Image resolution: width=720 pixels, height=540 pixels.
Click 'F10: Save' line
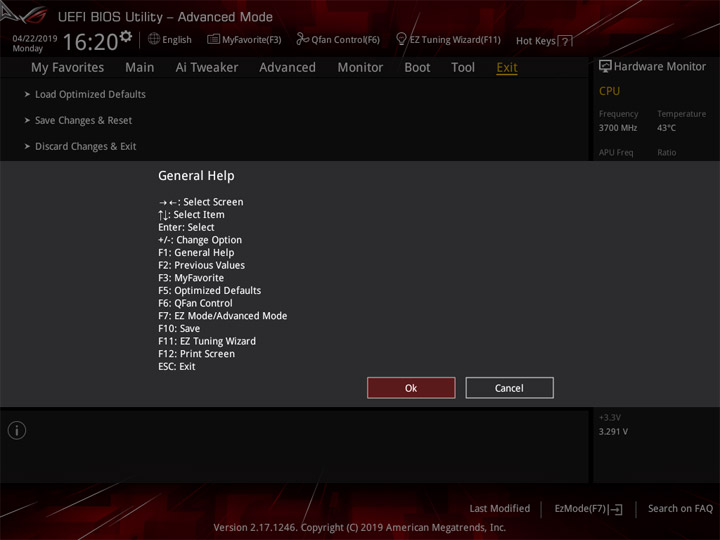click(179, 329)
